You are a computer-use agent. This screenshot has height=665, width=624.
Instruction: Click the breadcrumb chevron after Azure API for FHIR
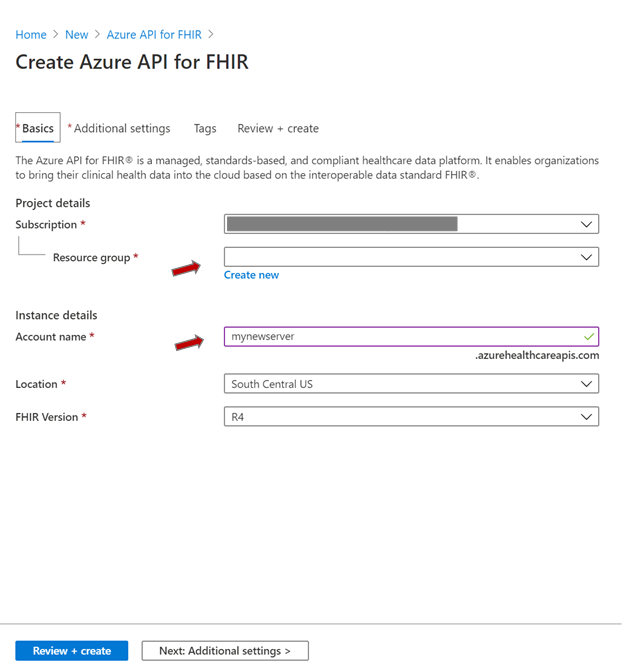click(211, 34)
